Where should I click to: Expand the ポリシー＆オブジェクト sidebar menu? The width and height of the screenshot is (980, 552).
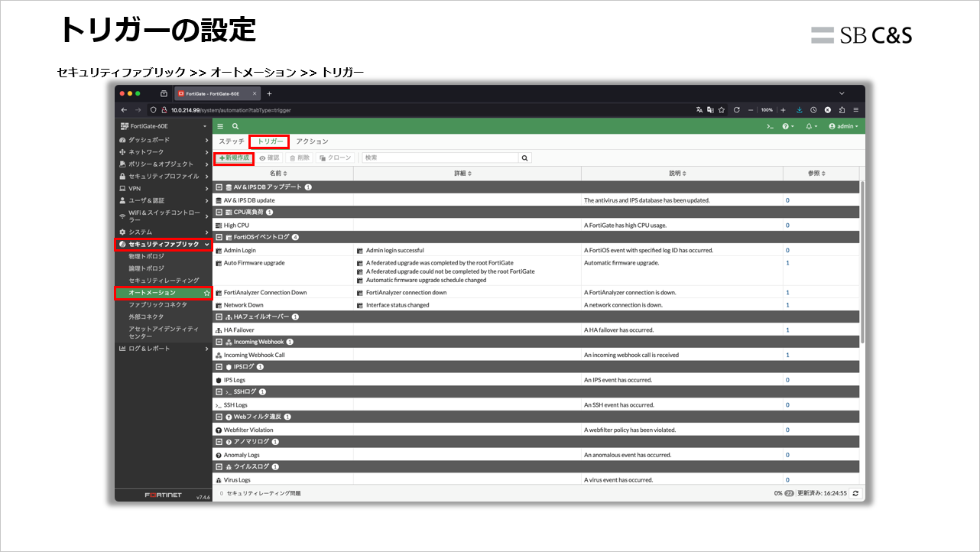(163, 164)
